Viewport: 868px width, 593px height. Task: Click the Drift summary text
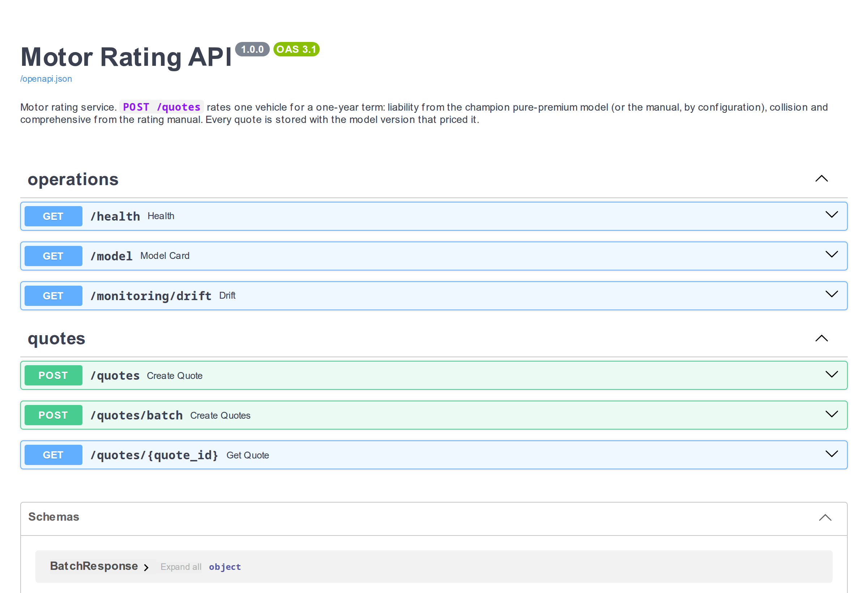227,295
